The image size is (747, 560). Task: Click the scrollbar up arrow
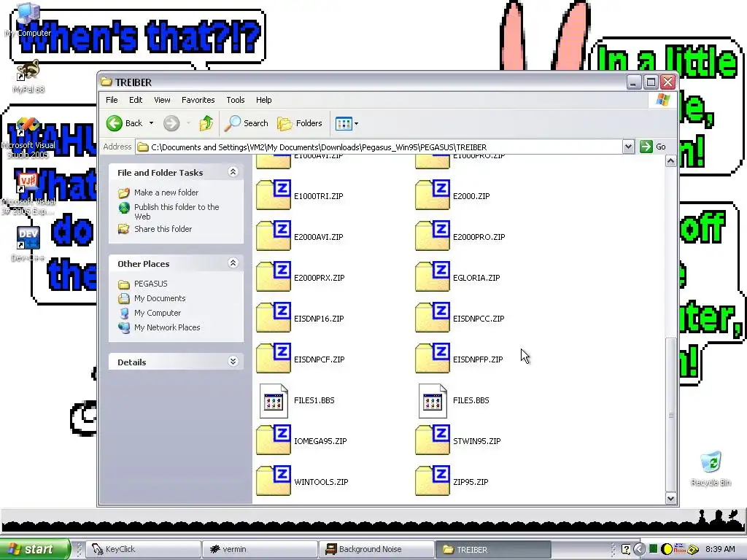click(x=671, y=161)
